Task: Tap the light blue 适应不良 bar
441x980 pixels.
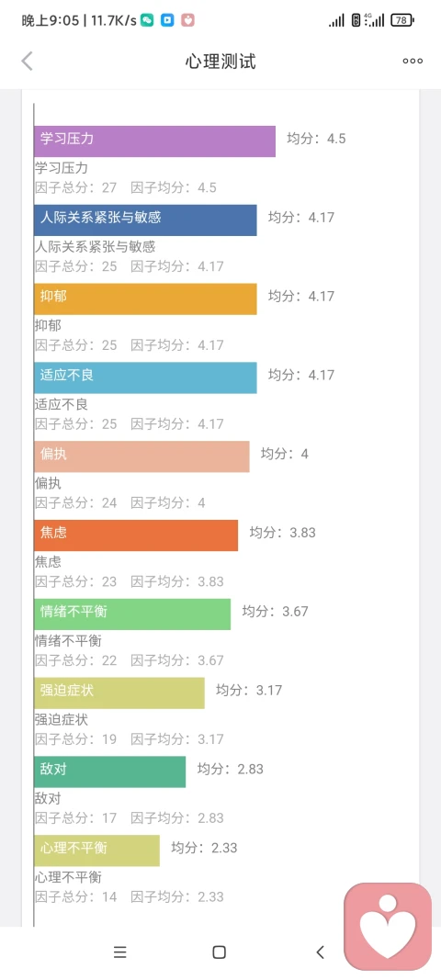Action: 146,377
